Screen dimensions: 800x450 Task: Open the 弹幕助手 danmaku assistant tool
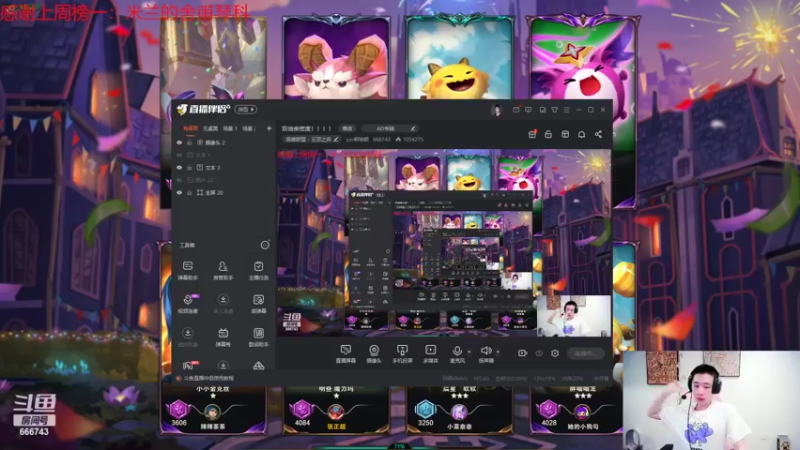[188, 270]
